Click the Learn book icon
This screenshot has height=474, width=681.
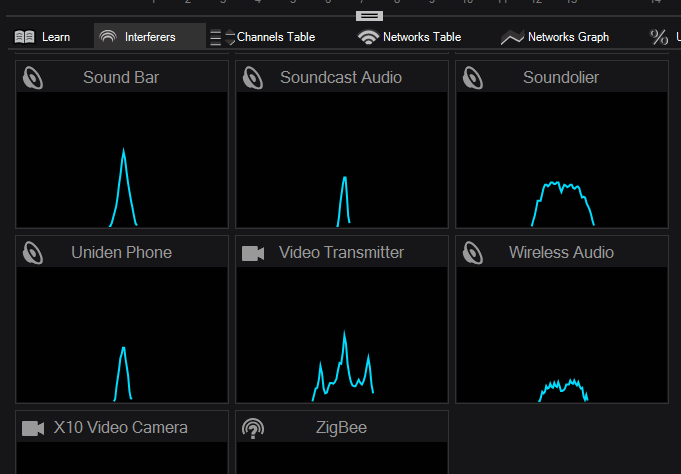(x=24, y=37)
